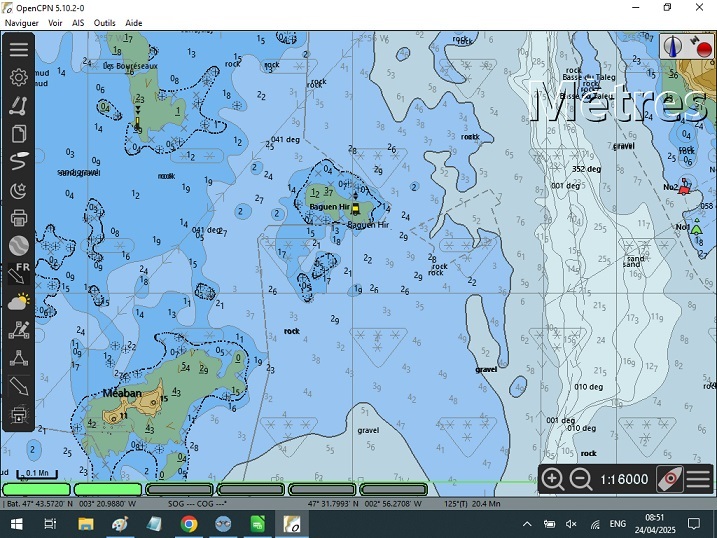Image resolution: width=717 pixels, height=538 pixels.
Task: Click the yellow light on Baguen Hir island
Action: [355, 209]
